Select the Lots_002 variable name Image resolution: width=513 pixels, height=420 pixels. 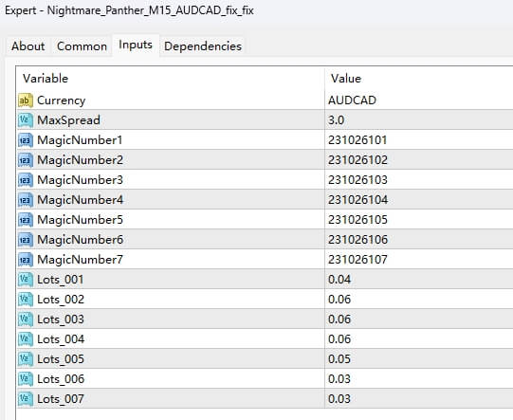(x=61, y=300)
